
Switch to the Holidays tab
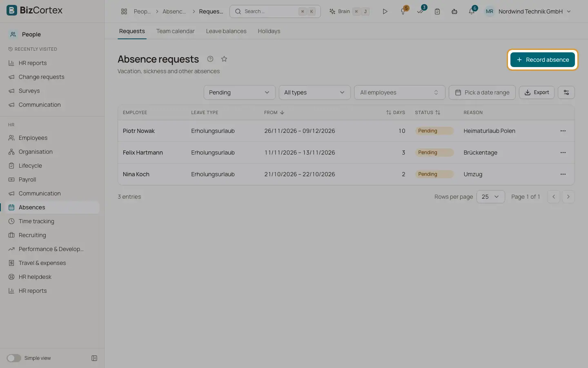(269, 31)
